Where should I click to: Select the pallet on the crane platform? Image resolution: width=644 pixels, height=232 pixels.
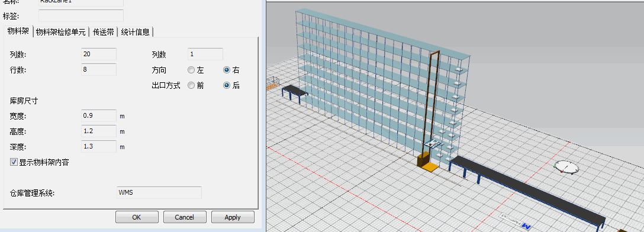pyautogui.click(x=434, y=144)
